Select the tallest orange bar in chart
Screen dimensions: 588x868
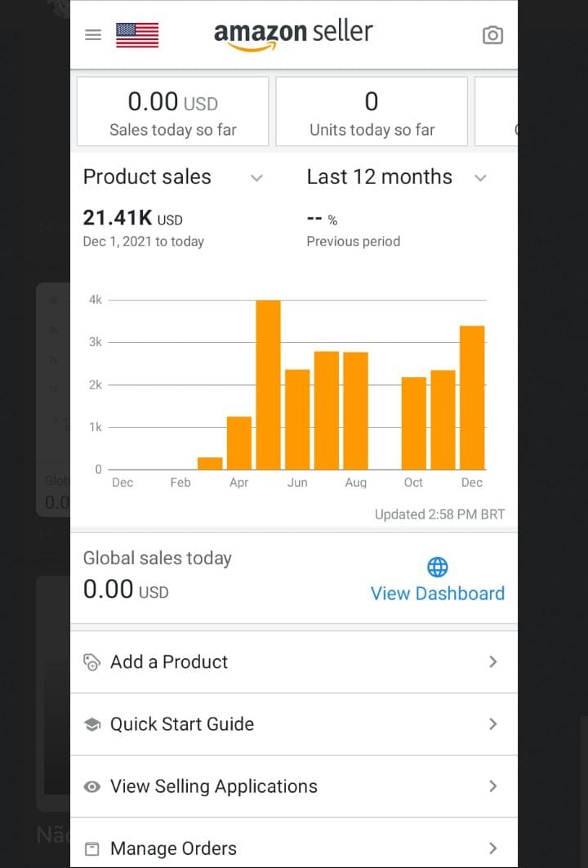[x=269, y=385]
